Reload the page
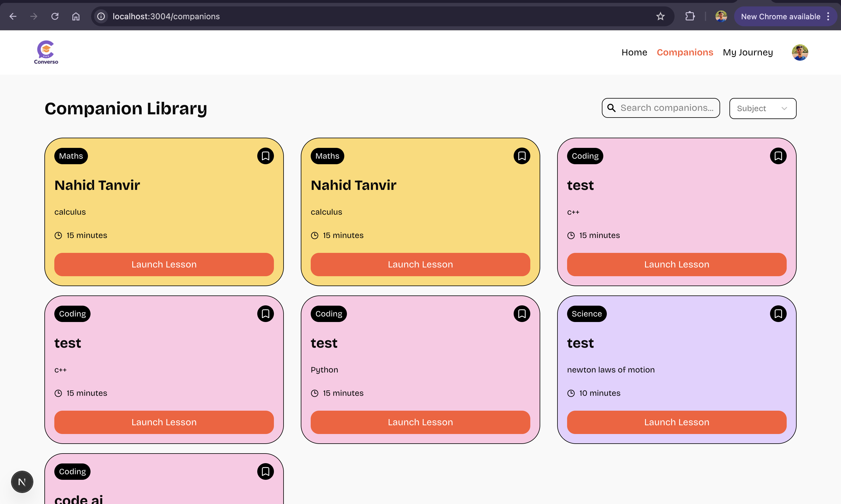The width and height of the screenshot is (841, 504). 55,16
